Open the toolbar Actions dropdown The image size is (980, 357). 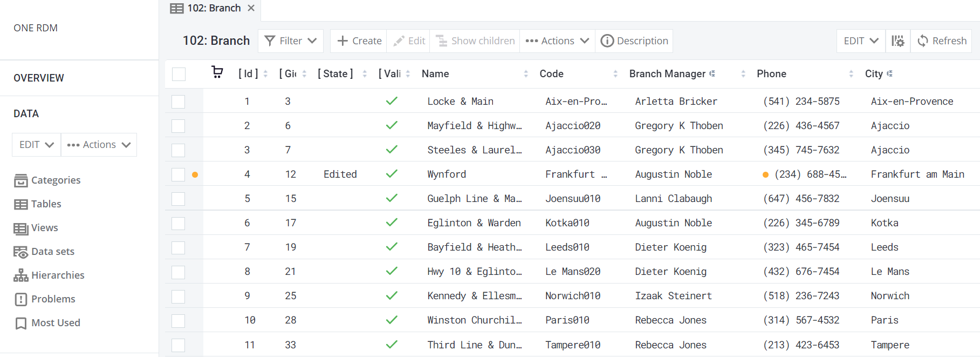click(x=557, y=41)
